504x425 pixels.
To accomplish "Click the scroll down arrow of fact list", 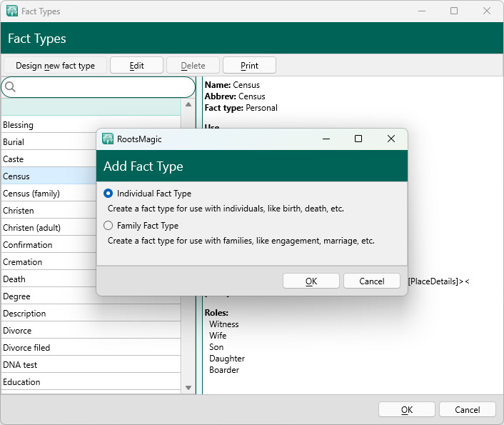I will point(188,388).
